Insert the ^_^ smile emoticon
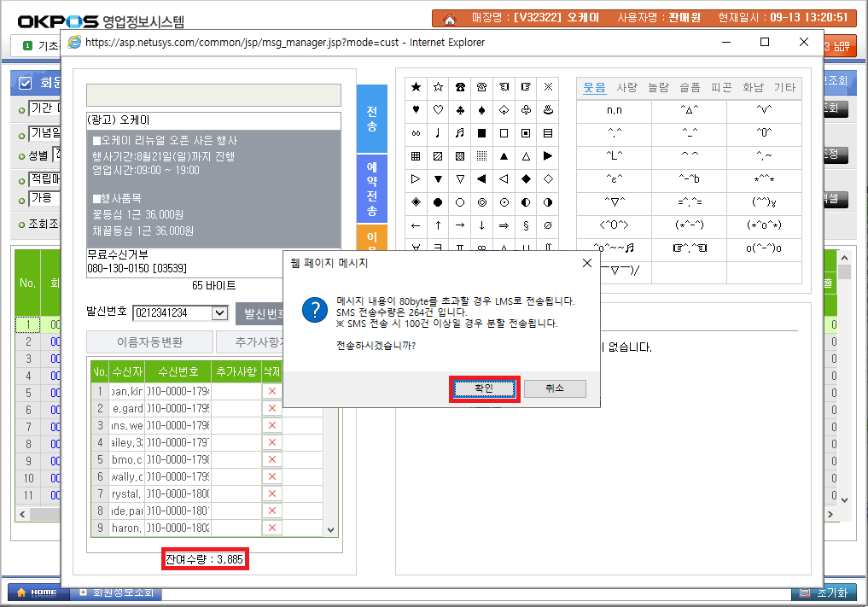 pyautogui.click(x=689, y=133)
